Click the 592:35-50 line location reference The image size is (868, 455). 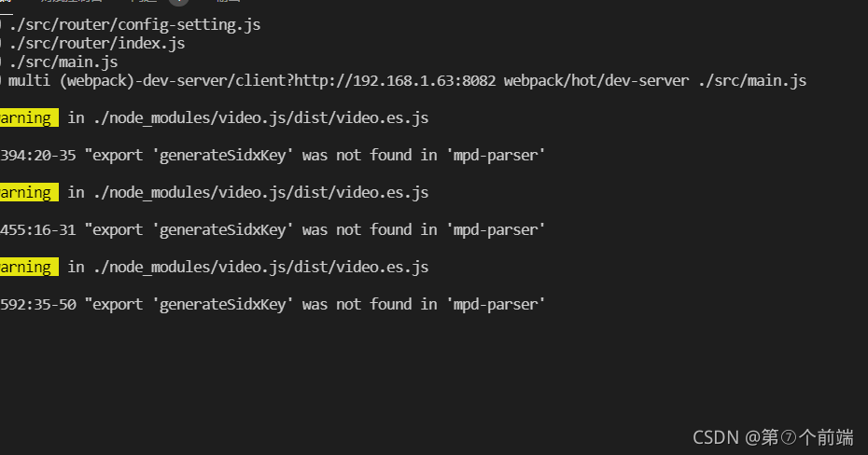[38, 305]
